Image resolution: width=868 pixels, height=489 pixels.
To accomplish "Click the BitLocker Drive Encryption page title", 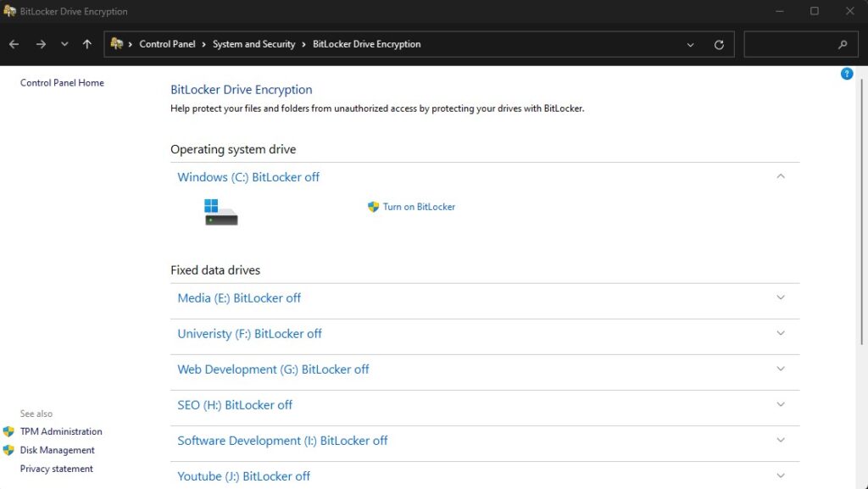I will tap(242, 90).
